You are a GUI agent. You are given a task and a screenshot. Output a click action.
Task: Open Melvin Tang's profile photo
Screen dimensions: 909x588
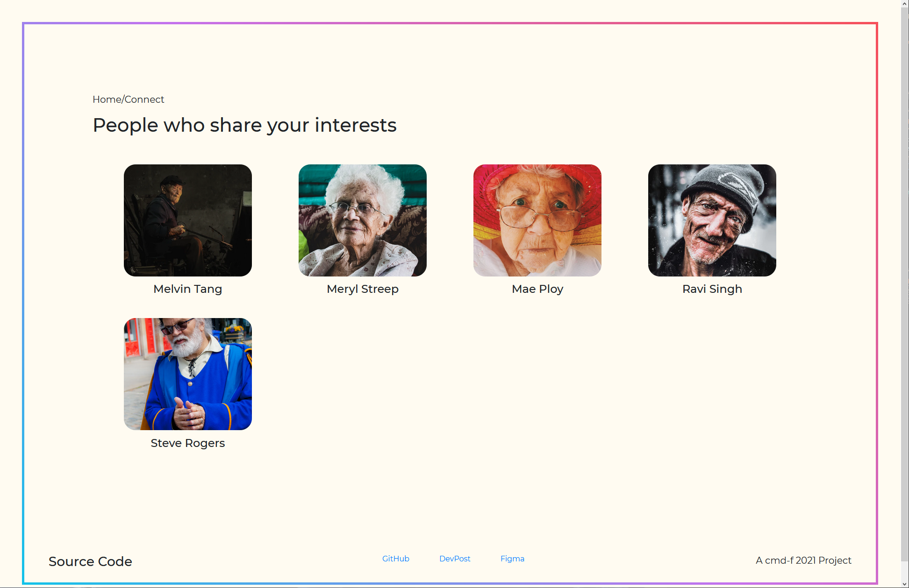pos(187,220)
